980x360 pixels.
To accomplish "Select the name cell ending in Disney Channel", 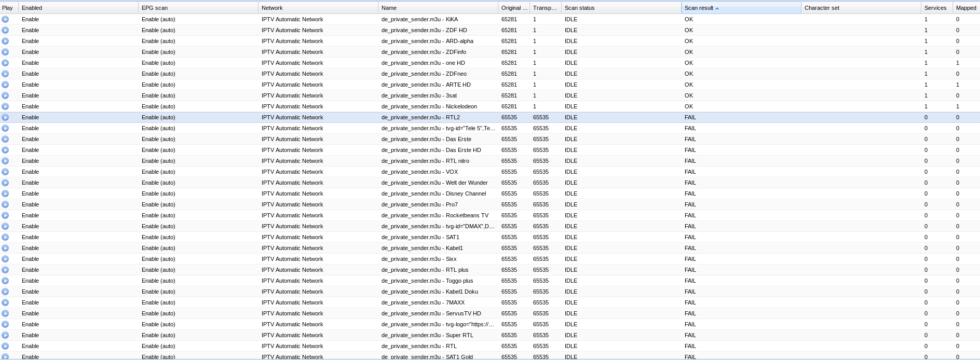I will click(x=438, y=193).
